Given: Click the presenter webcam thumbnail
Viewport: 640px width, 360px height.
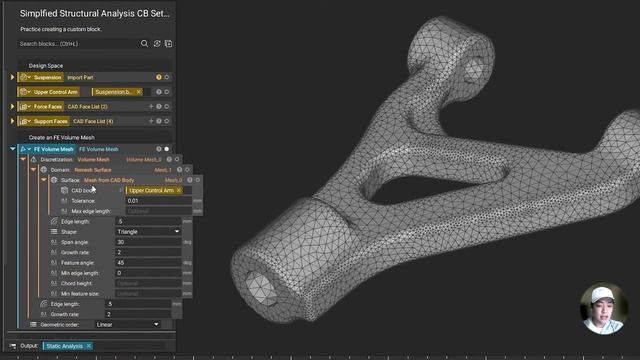Looking at the screenshot, I should click(603, 308).
